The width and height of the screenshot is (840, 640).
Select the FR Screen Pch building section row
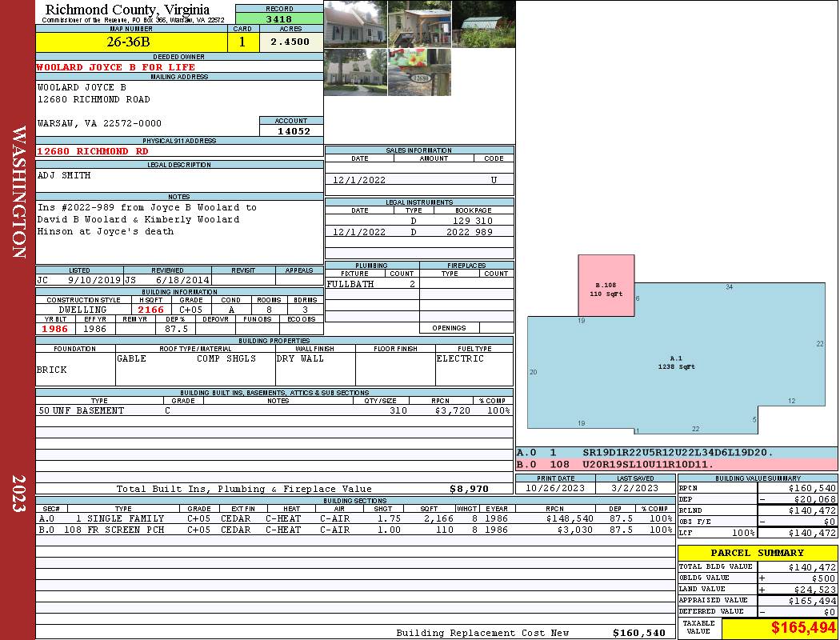[354, 530]
